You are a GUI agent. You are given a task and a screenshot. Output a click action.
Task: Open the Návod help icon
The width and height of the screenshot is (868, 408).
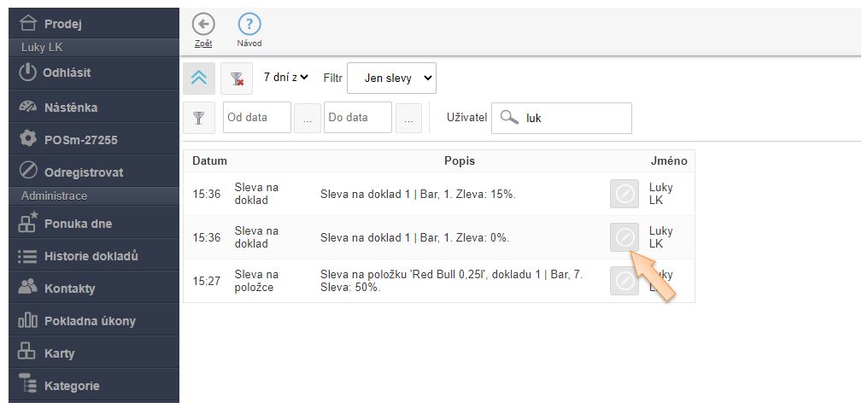pyautogui.click(x=249, y=25)
